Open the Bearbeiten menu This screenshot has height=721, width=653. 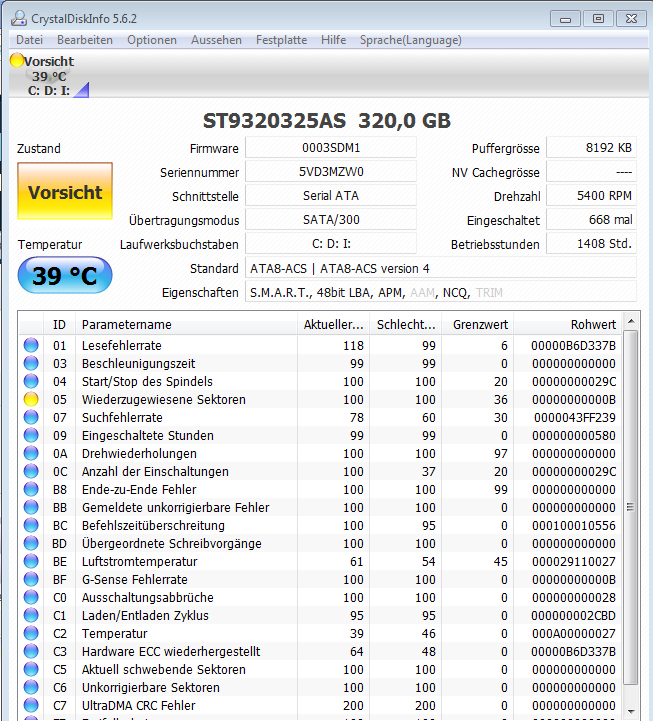coord(85,40)
